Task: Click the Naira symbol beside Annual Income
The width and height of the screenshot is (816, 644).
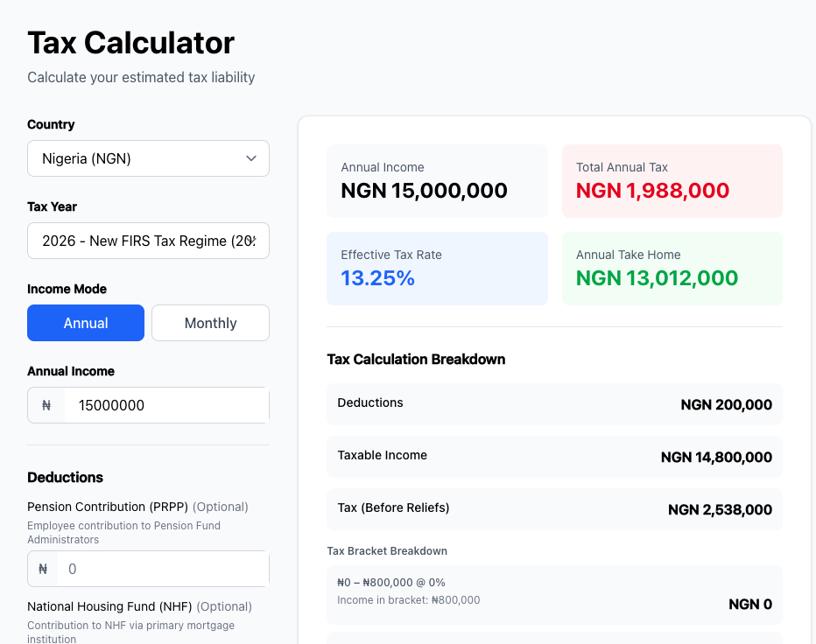Action: pos(46,405)
